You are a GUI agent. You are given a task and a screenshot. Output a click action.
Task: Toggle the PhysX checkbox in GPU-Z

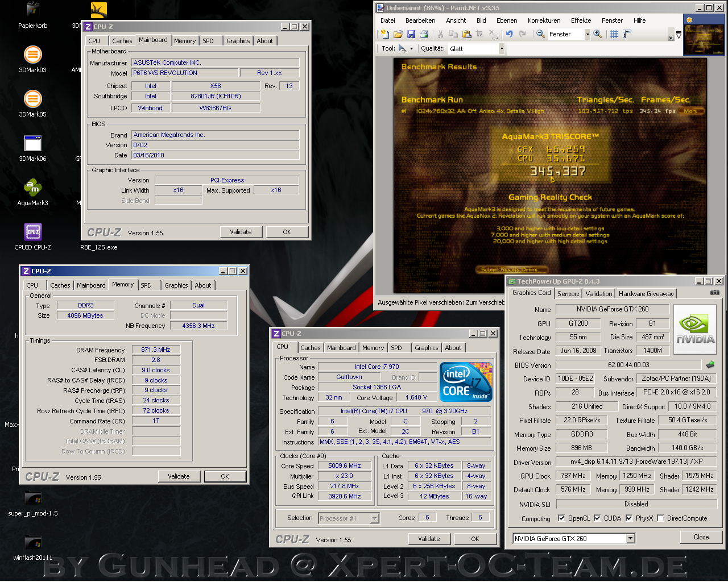pyautogui.click(x=629, y=518)
